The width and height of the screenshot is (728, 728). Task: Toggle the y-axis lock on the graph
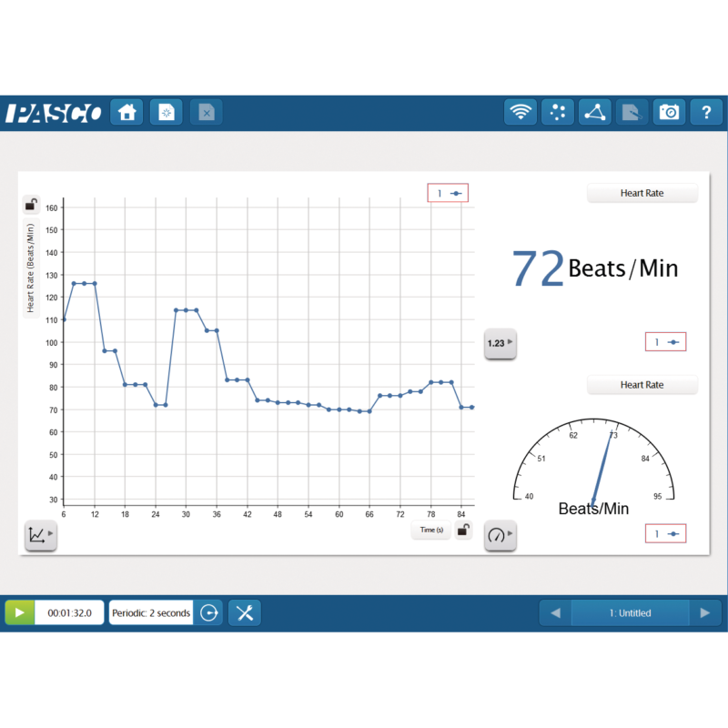(31, 205)
